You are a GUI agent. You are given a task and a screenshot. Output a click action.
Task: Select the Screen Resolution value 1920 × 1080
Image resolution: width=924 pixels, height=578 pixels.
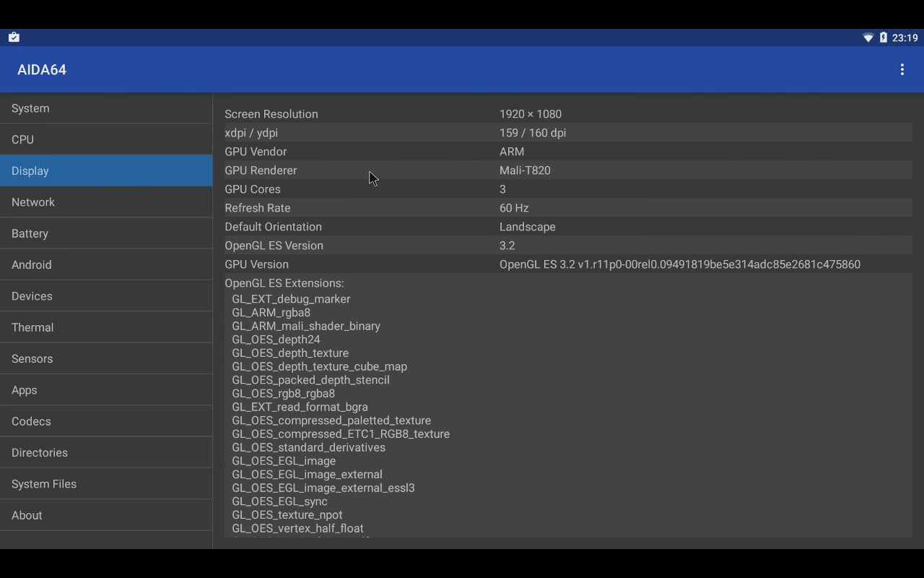click(531, 114)
